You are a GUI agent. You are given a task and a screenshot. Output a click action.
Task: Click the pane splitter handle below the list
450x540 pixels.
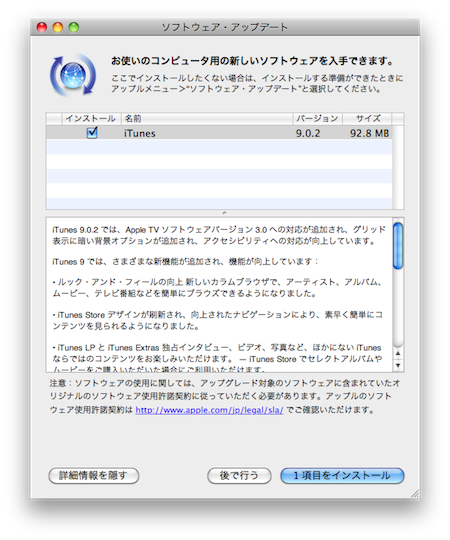point(224,213)
